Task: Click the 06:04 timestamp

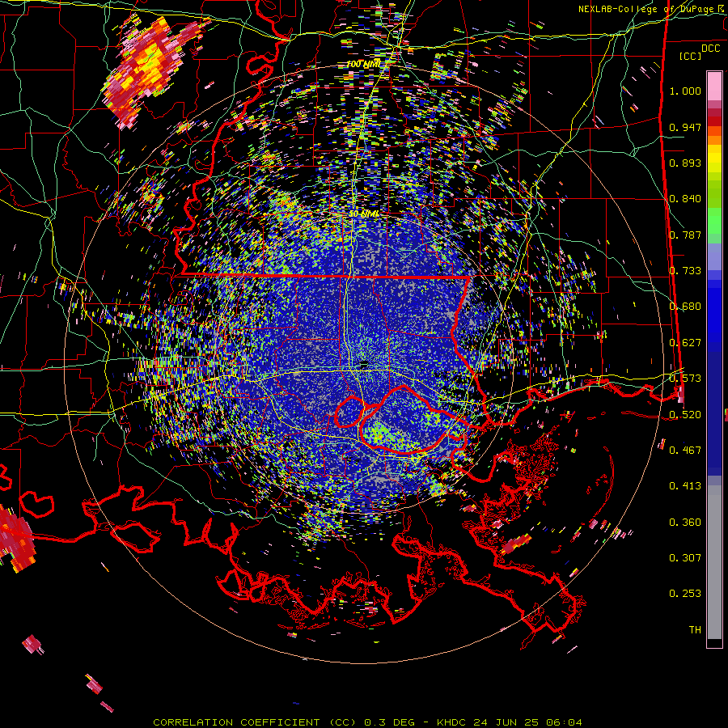Action: click(562, 722)
